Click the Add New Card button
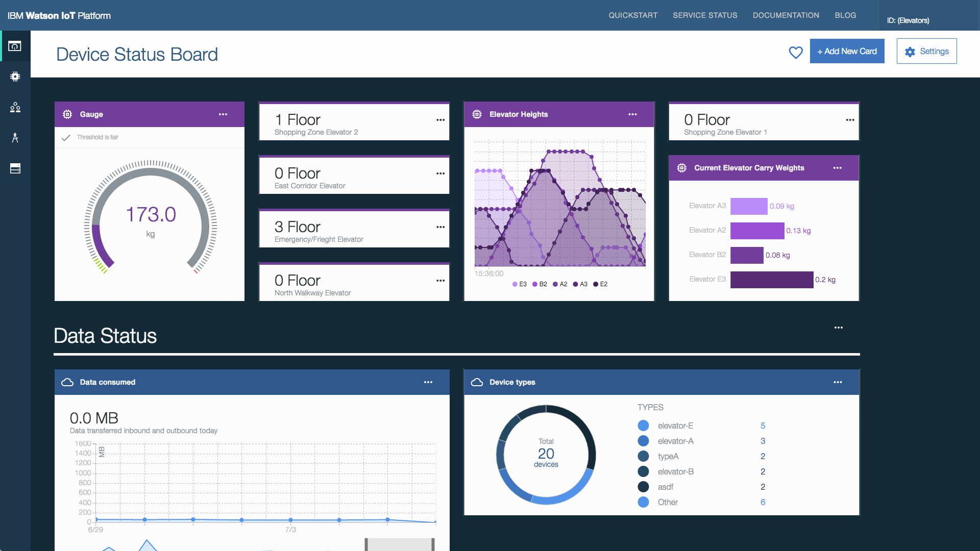 pos(847,51)
